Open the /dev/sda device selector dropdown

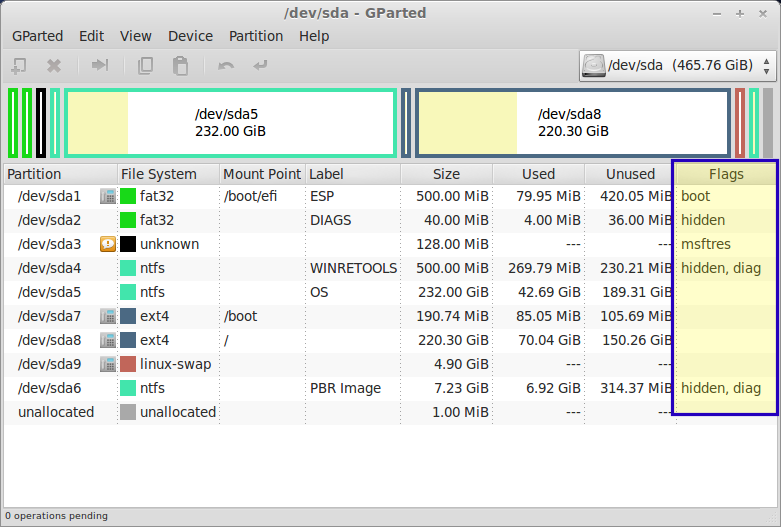click(678, 66)
